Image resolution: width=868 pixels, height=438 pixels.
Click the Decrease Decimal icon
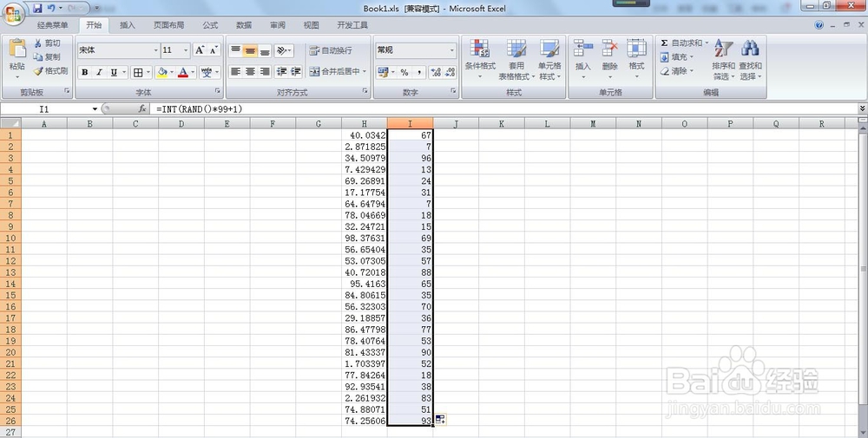[450, 72]
